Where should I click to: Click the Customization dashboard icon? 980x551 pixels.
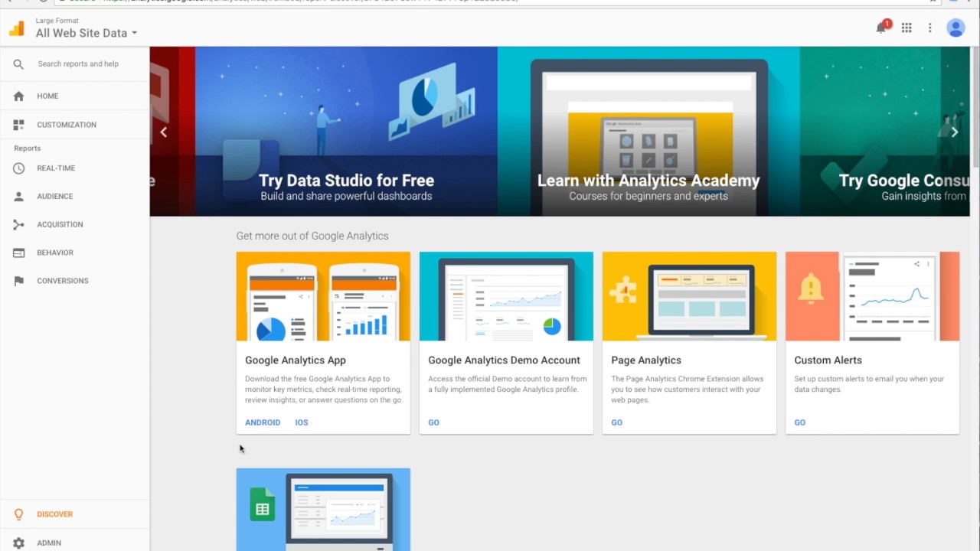19,125
